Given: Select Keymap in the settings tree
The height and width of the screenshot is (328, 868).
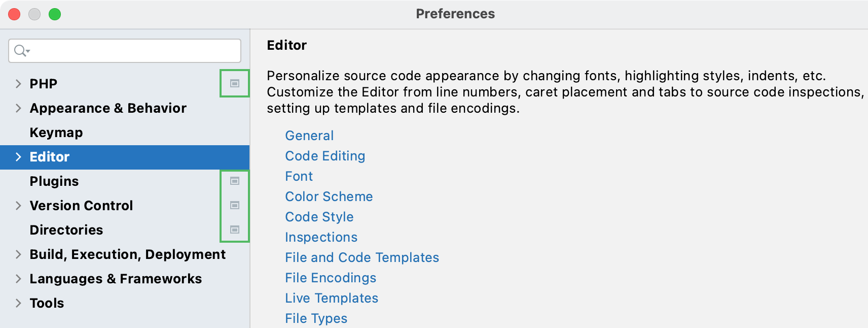Looking at the screenshot, I should pos(56,133).
